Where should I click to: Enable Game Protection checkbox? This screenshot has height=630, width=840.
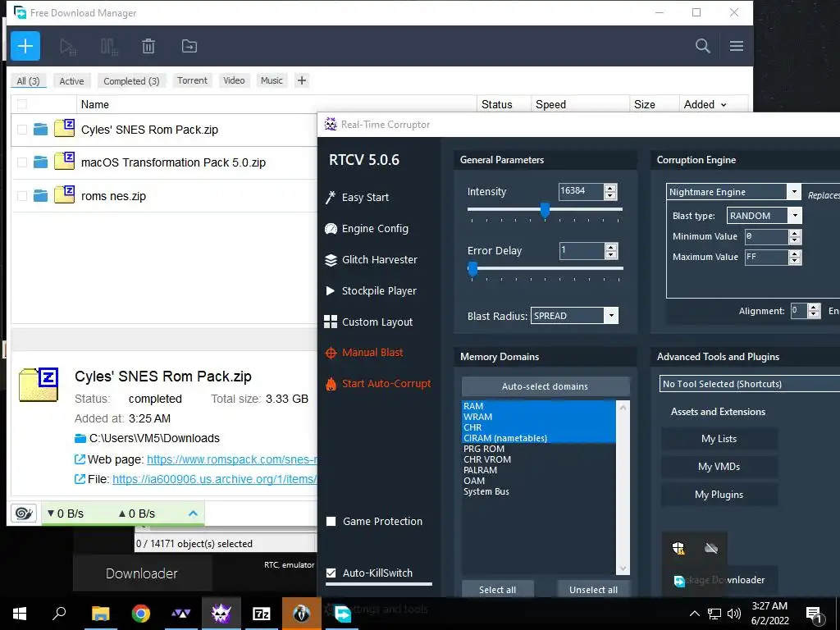pos(331,521)
